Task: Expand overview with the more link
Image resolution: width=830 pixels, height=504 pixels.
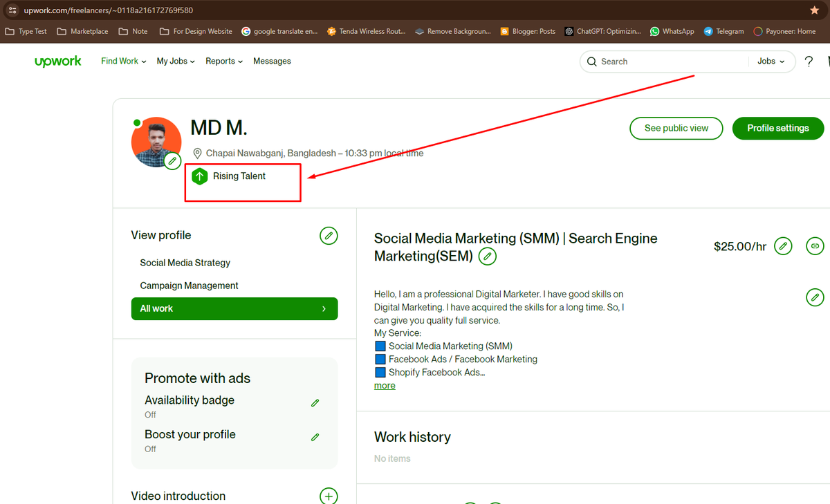Action: (385, 386)
